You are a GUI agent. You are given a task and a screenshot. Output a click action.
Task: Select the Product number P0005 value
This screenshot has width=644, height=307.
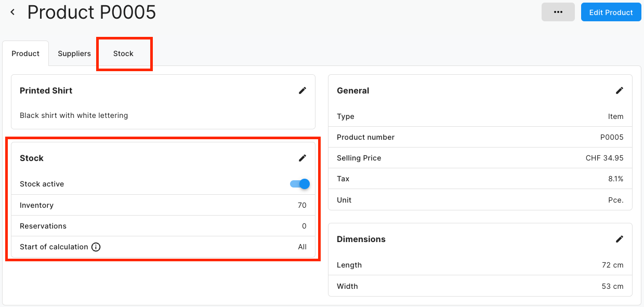click(611, 137)
